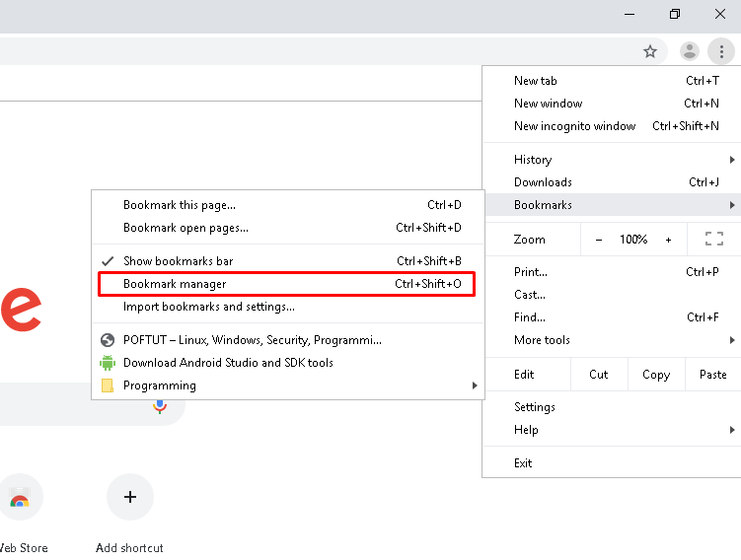Click Bookmark this page... entry
The height and width of the screenshot is (560, 741).
point(288,205)
